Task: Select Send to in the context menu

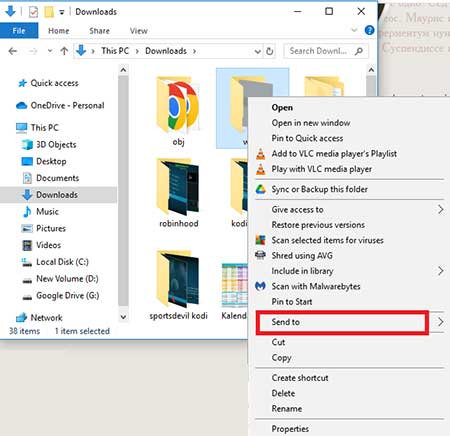Action: pyautogui.click(x=342, y=322)
